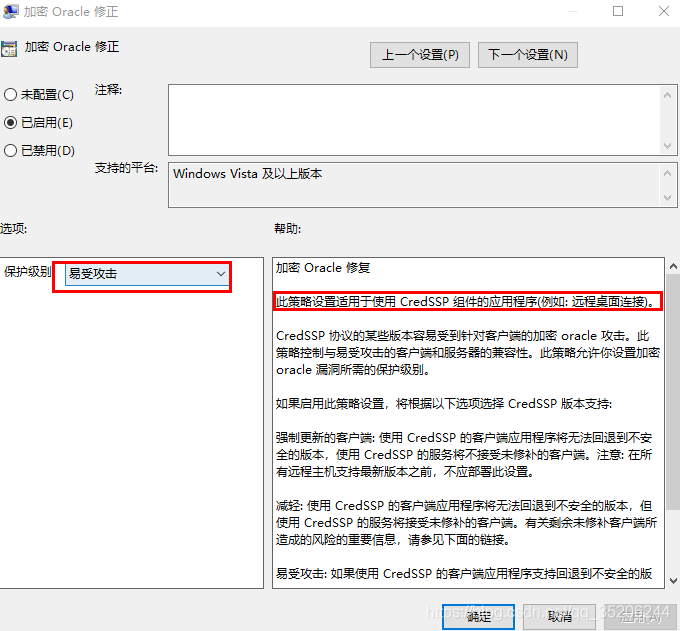The image size is (680, 631).
Task: Click the help panel scroll down arrow
Action: click(671, 580)
